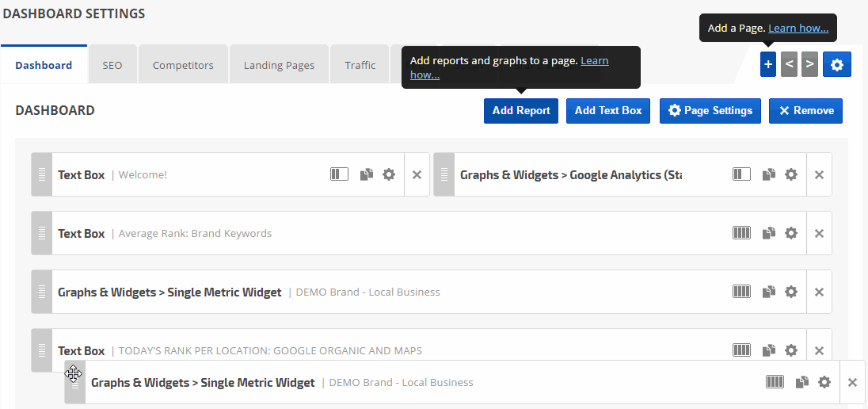Copy the Google Analytics widget
The width and height of the screenshot is (868, 409).
pyautogui.click(x=768, y=174)
